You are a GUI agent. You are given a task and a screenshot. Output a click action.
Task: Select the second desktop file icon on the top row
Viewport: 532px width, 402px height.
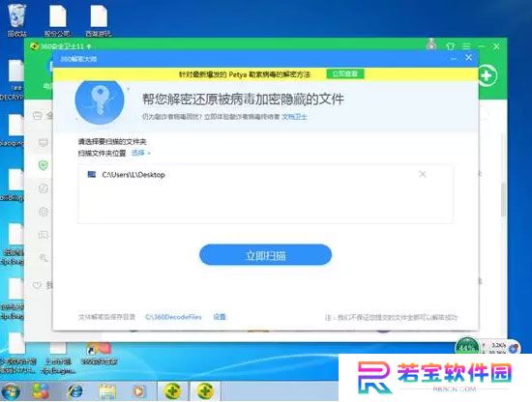click(x=58, y=19)
